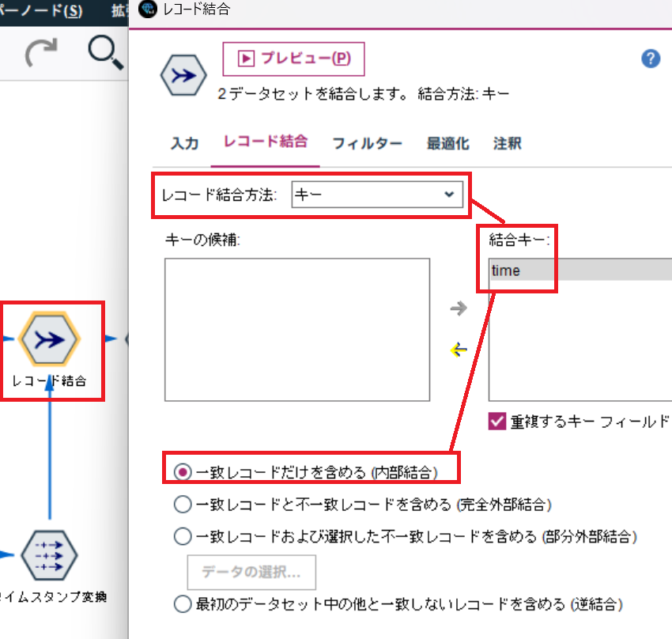Select the タイムスタンプ変換 node on canvas

pos(49,555)
